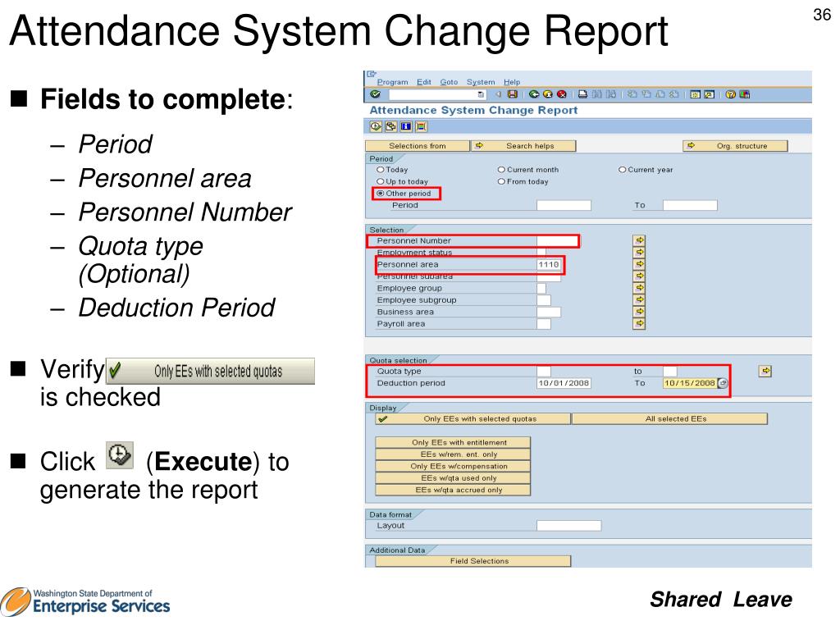
Task: Click the Personnel area field showing 1110
Action: pos(549,264)
